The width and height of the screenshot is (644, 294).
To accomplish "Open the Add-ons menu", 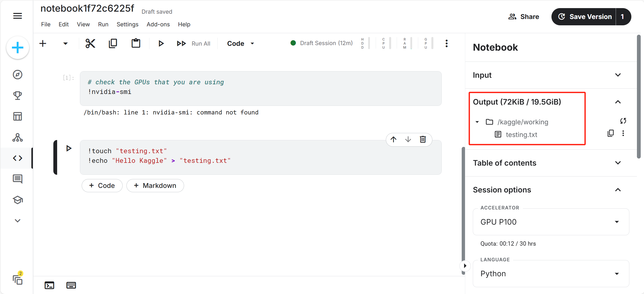I will click(158, 24).
